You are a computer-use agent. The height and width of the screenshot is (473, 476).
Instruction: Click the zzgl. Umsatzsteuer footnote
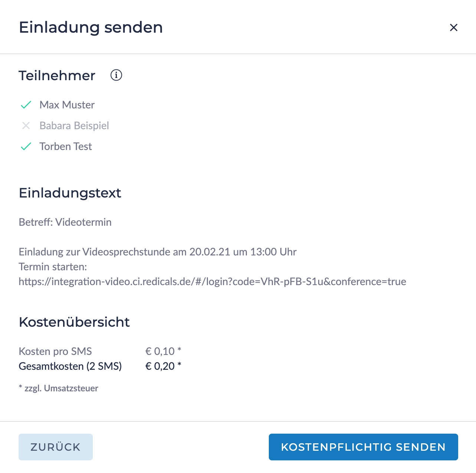(59, 388)
